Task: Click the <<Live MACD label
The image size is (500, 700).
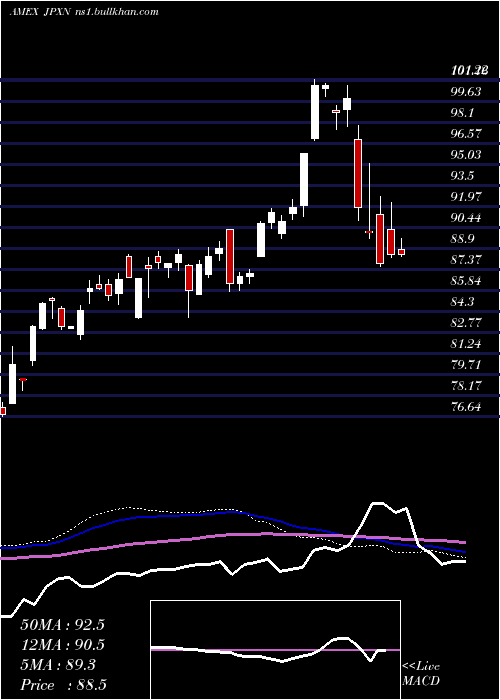Action: coord(421,673)
